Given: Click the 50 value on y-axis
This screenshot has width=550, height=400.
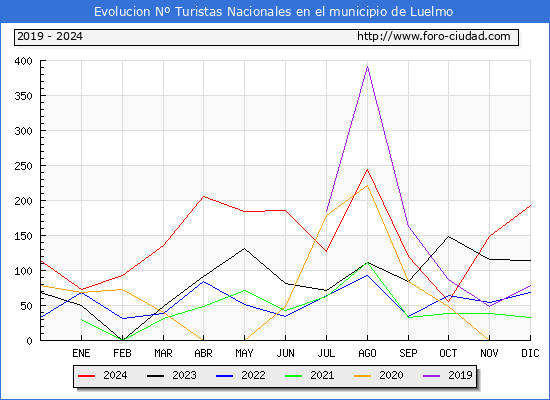Looking at the screenshot, I should pyautogui.click(x=27, y=306).
